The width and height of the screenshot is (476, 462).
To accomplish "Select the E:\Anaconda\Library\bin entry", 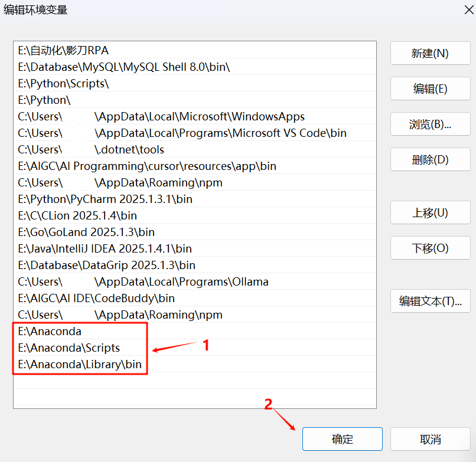I will 80,365.
